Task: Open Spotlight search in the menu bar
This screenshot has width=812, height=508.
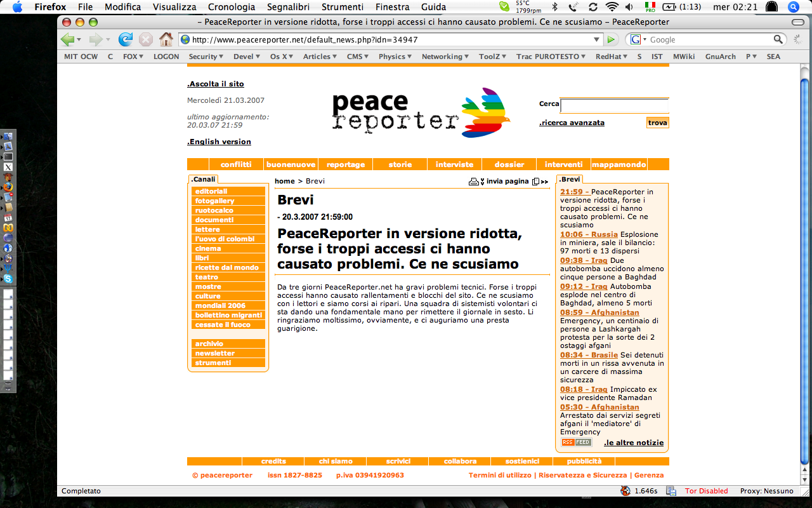Action: 793,7
